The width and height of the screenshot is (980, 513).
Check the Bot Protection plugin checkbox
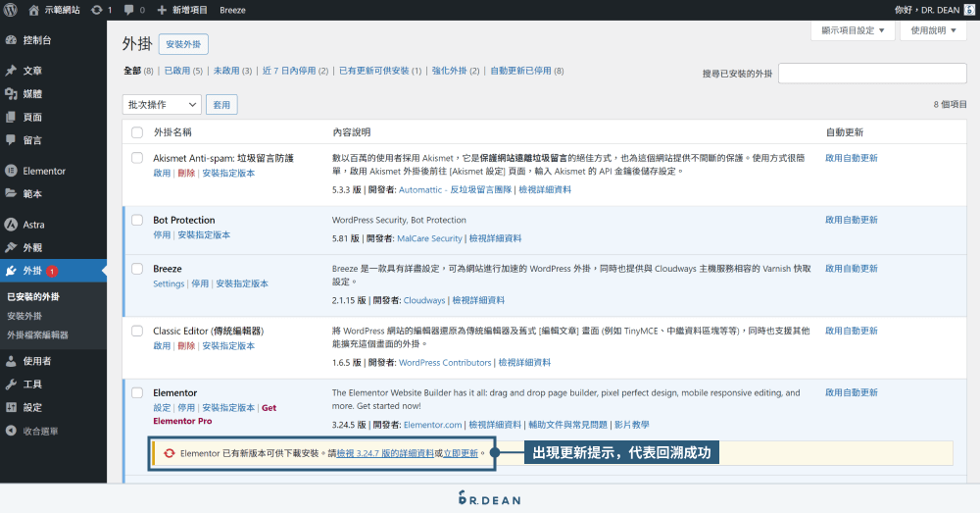[137, 220]
